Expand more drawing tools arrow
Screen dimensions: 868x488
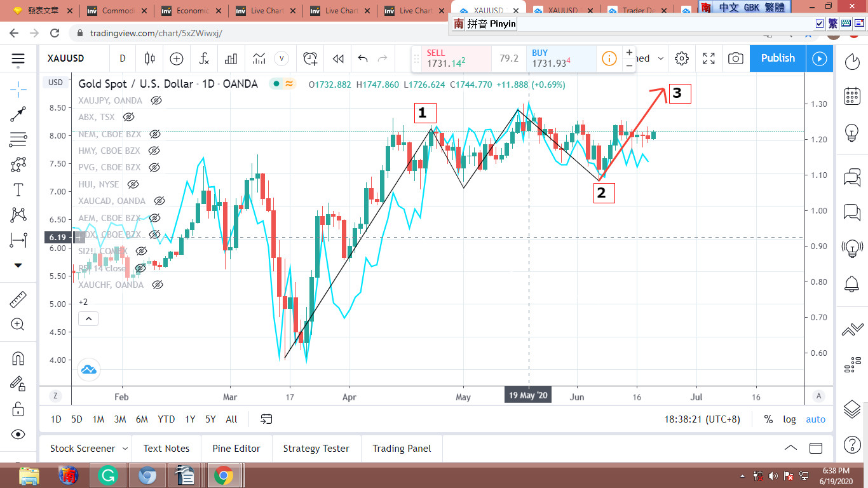(x=18, y=265)
